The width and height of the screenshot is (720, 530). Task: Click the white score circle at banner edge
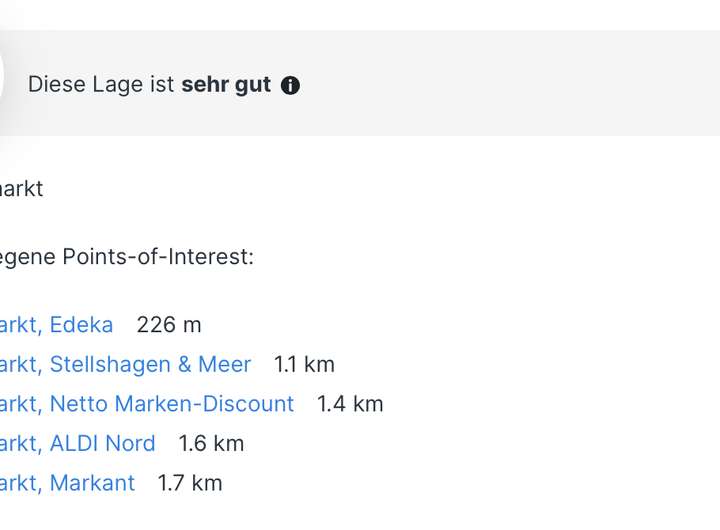point(1,78)
